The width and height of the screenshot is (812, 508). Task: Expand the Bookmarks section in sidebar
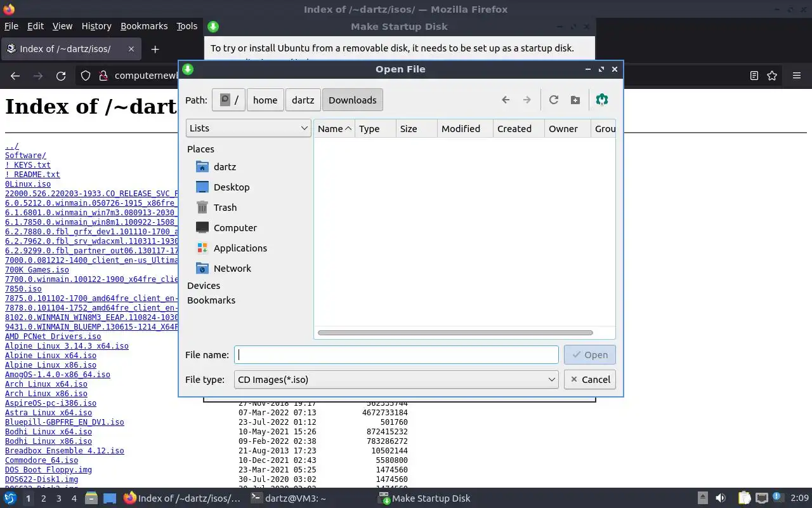coord(211,300)
